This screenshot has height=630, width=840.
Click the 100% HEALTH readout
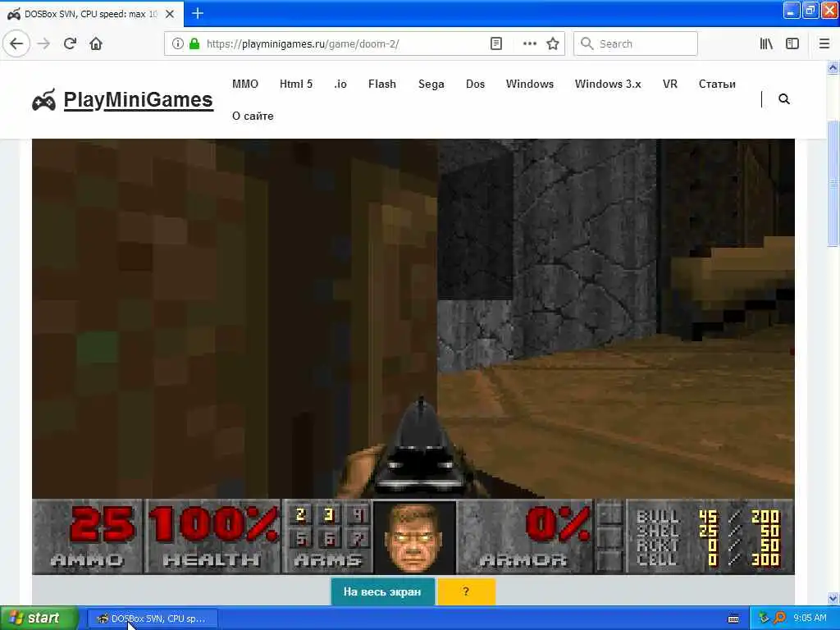212,536
